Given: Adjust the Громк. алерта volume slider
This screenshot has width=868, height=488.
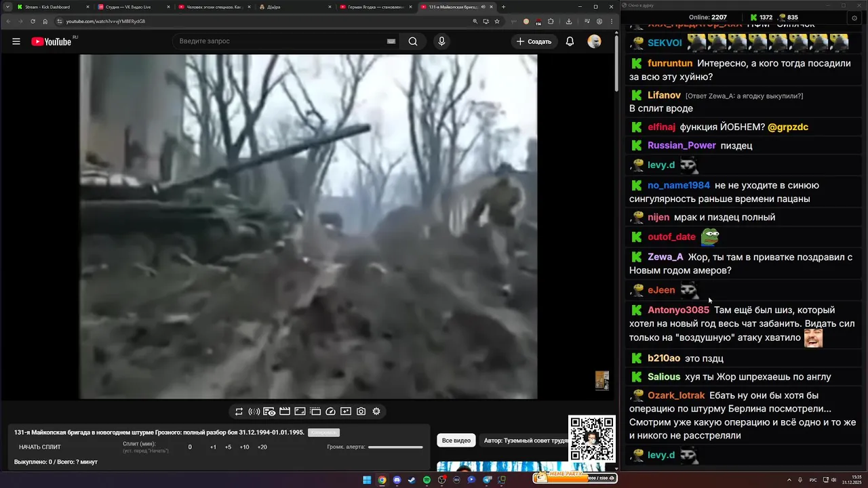Looking at the screenshot, I should (395, 447).
